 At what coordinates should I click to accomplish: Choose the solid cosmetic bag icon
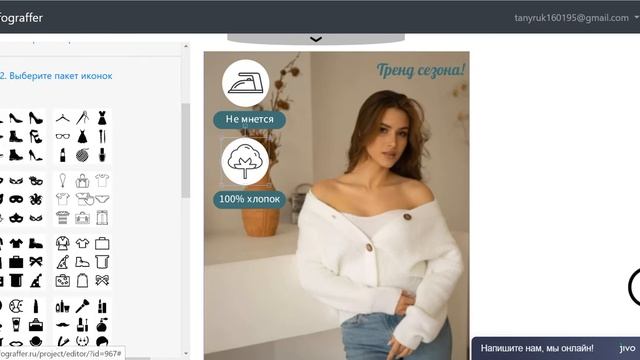36,324
